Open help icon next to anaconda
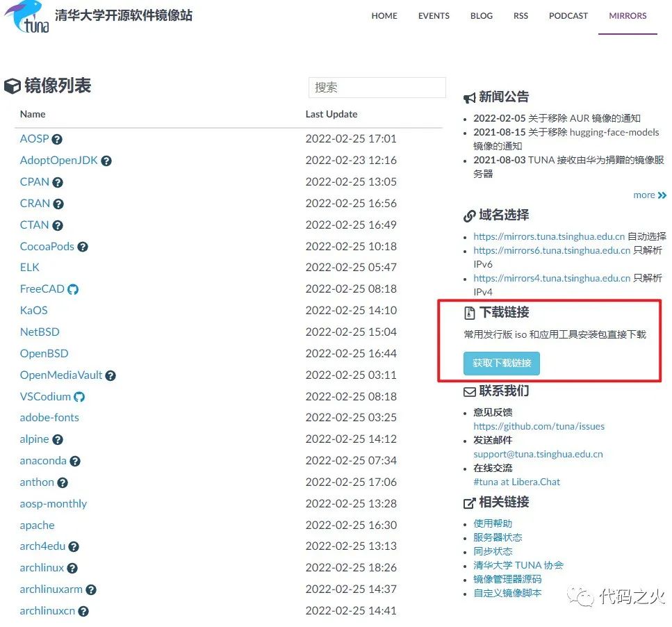The height and width of the screenshot is (627, 672). pos(75,461)
